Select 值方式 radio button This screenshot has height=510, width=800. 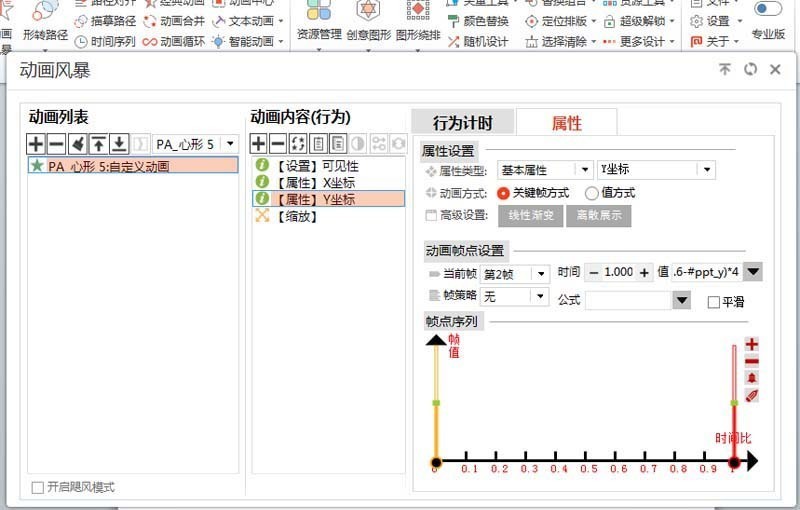tap(591, 193)
